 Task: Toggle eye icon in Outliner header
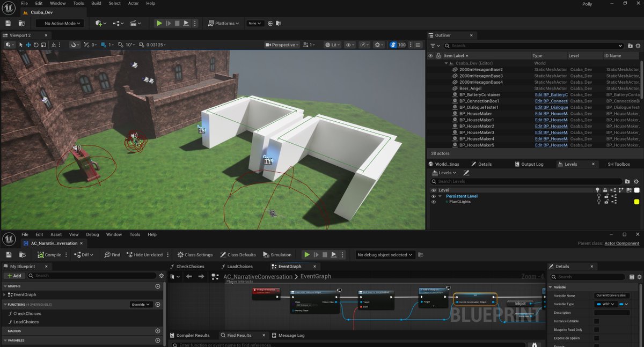[430, 56]
